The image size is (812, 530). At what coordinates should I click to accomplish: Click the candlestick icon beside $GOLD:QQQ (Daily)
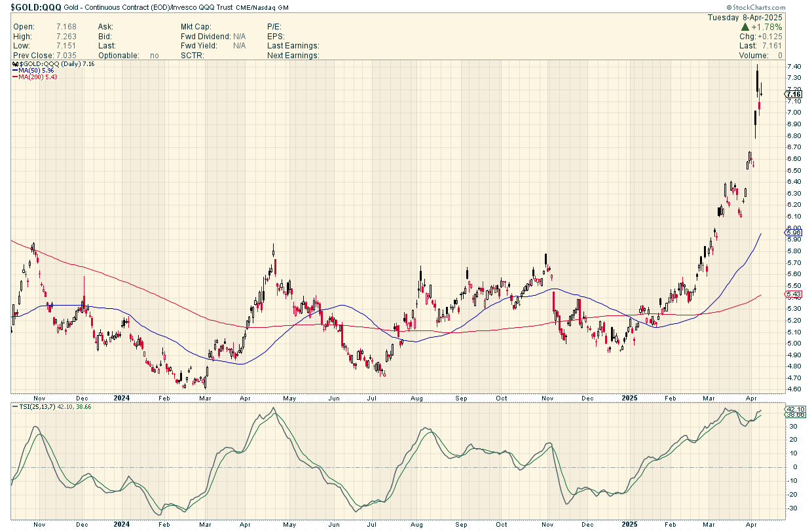pos(14,65)
